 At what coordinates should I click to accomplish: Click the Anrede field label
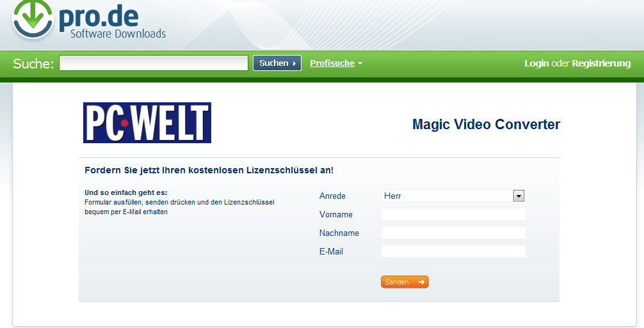(x=333, y=196)
